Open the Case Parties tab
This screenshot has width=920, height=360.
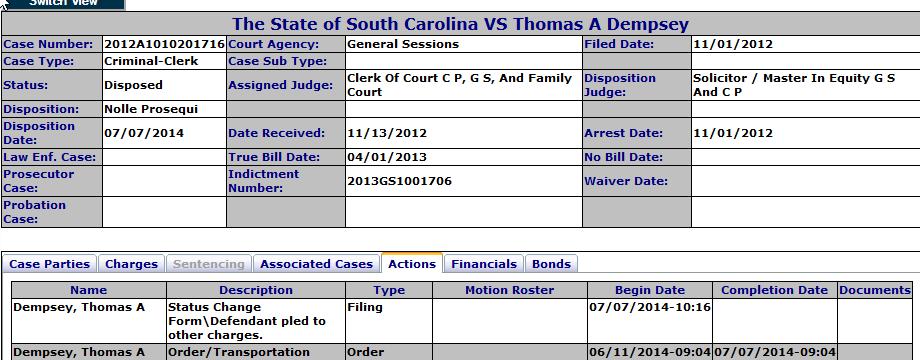(49, 264)
